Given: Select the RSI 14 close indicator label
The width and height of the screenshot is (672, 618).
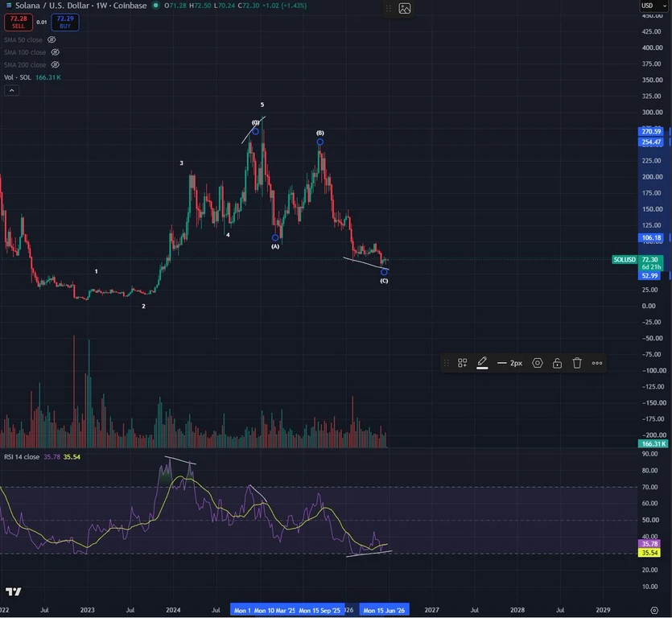Looking at the screenshot, I should [x=22, y=457].
